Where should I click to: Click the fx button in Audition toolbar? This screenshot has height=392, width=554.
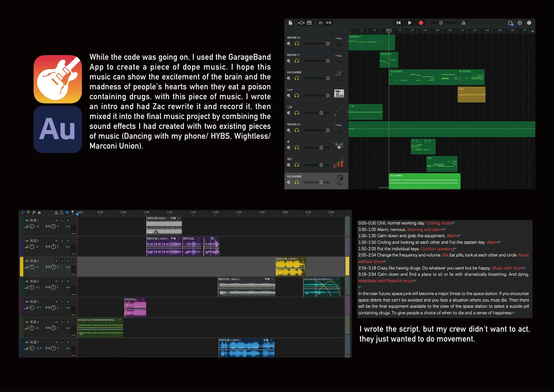(28, 212)
